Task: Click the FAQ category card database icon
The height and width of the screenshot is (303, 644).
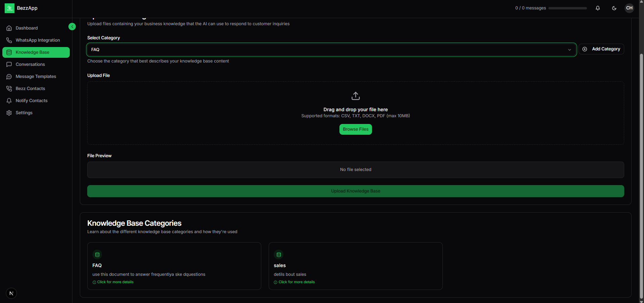Action: 97,255
